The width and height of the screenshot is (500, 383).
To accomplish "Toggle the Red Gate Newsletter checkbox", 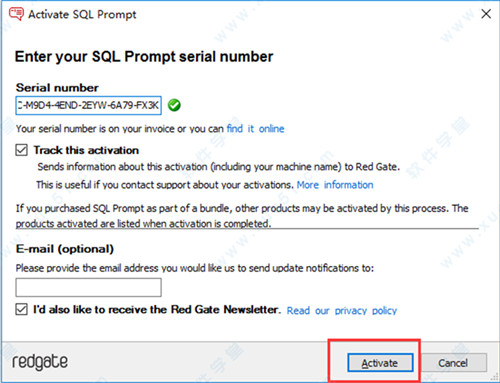I will (x=22, y=309).
